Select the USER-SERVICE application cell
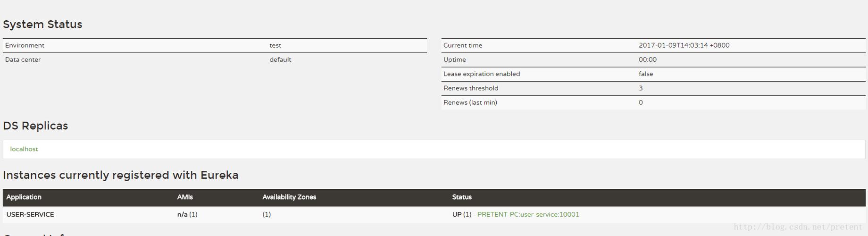Image resolution: width=868 pixels, height=236 pixels. point(30,214)
